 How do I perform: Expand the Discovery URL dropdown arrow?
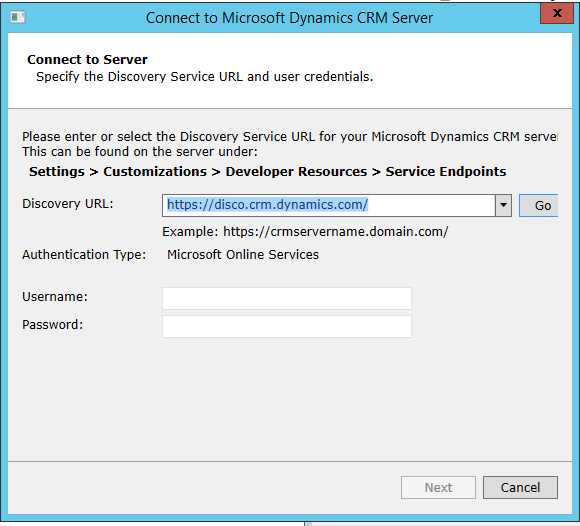coord(503,205)
